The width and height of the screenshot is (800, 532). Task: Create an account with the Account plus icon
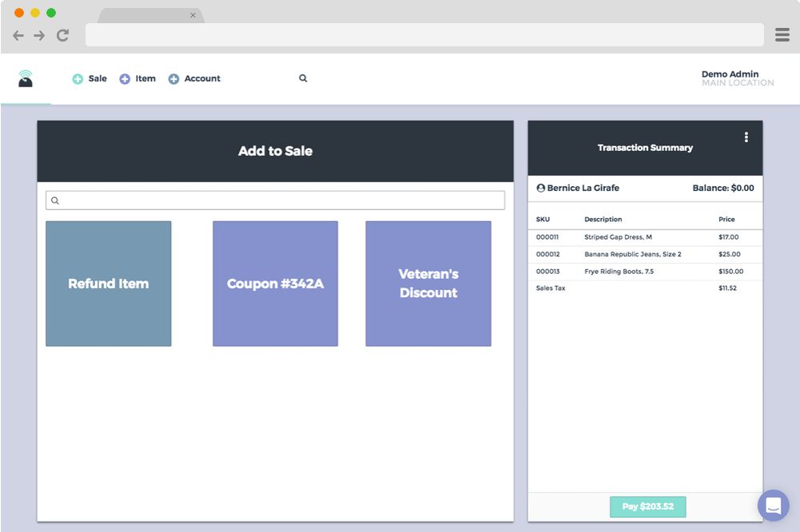[173, 78]
